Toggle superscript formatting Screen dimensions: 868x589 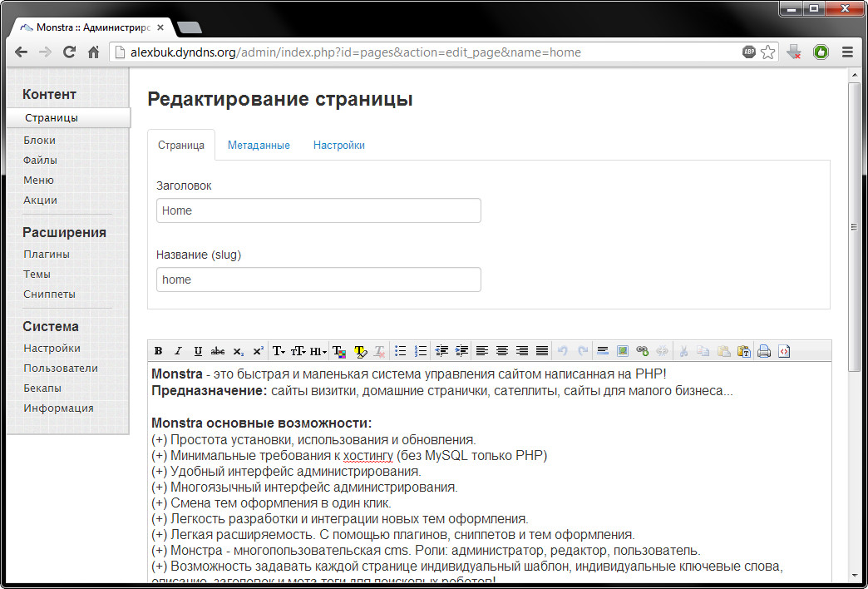tap(259, 351)
